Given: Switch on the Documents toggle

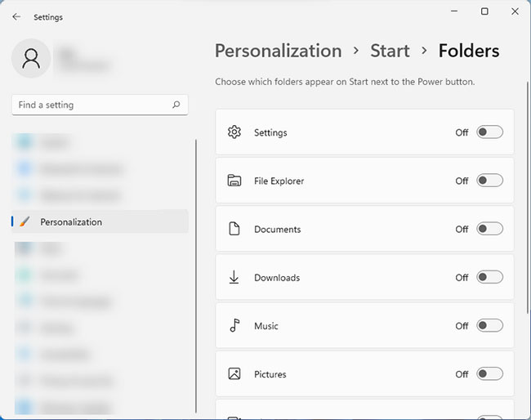Looking at the screenshot, I should [x=489, y=229].
